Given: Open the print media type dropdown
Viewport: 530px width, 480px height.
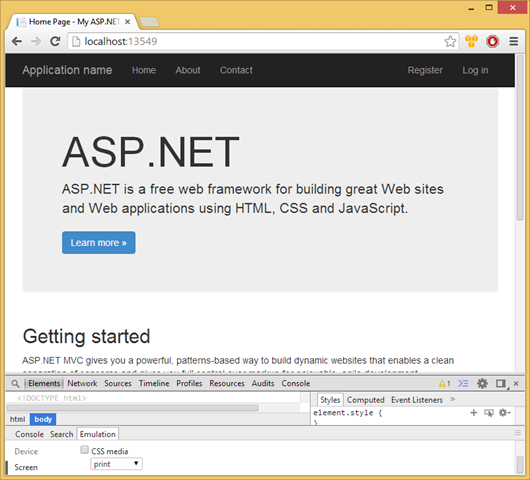Looking at the screenshot, I should pyautogui.click(x=116, y=464).
